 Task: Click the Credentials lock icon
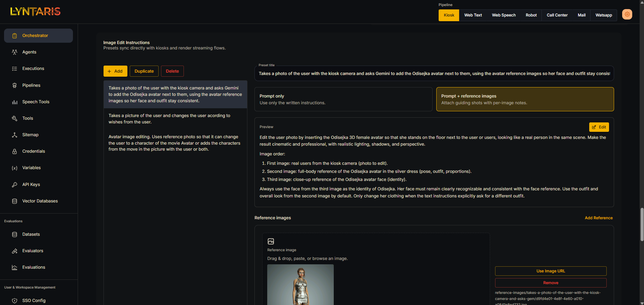(14, 151)
